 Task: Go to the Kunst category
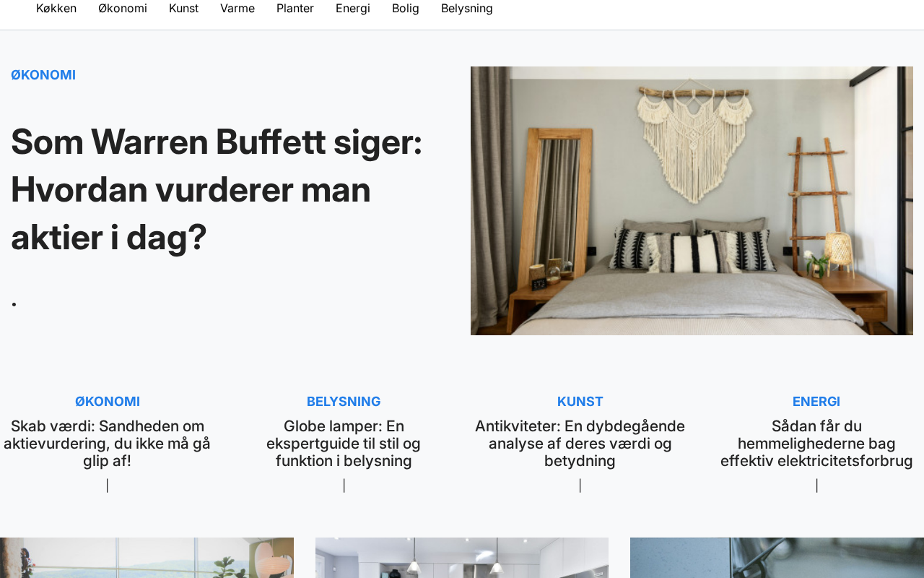click(183, 9)
